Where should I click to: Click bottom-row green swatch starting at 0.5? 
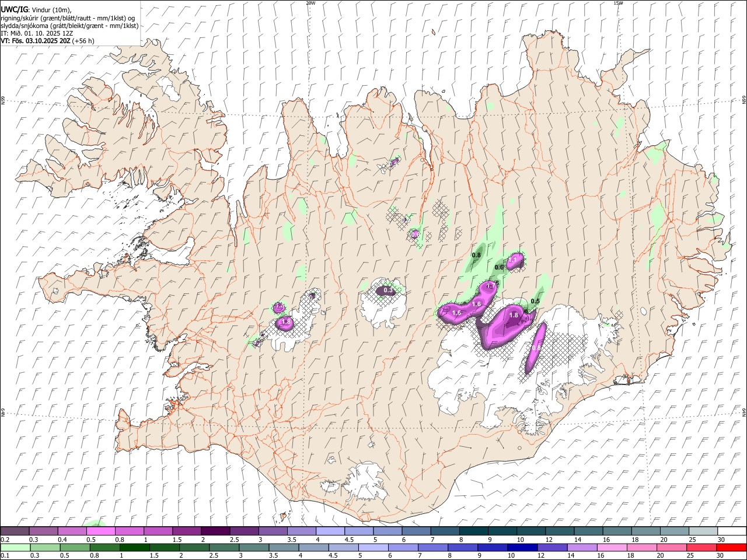[75, 547]
